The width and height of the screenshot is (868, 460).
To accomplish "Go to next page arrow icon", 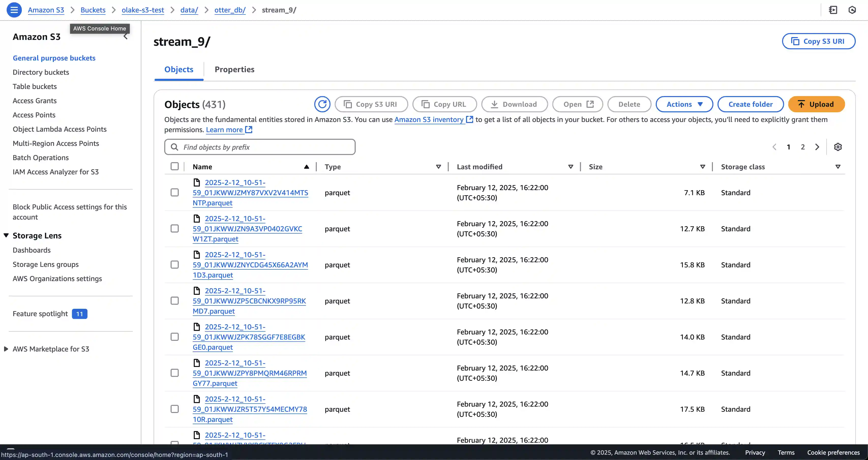I will (817, 147).
